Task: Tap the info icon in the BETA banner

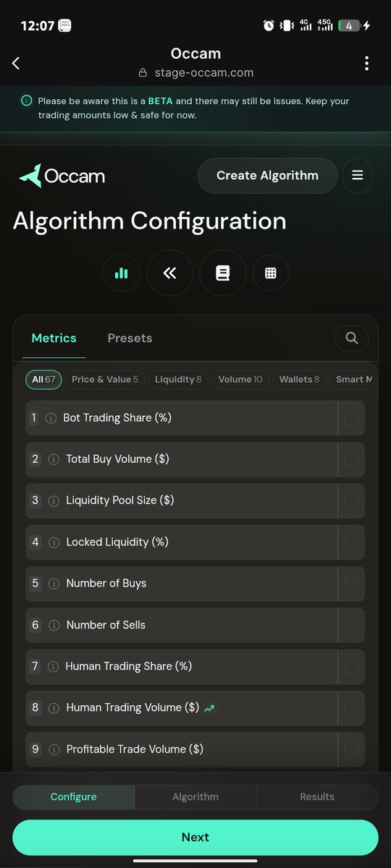Action: (x=27, y=101)
